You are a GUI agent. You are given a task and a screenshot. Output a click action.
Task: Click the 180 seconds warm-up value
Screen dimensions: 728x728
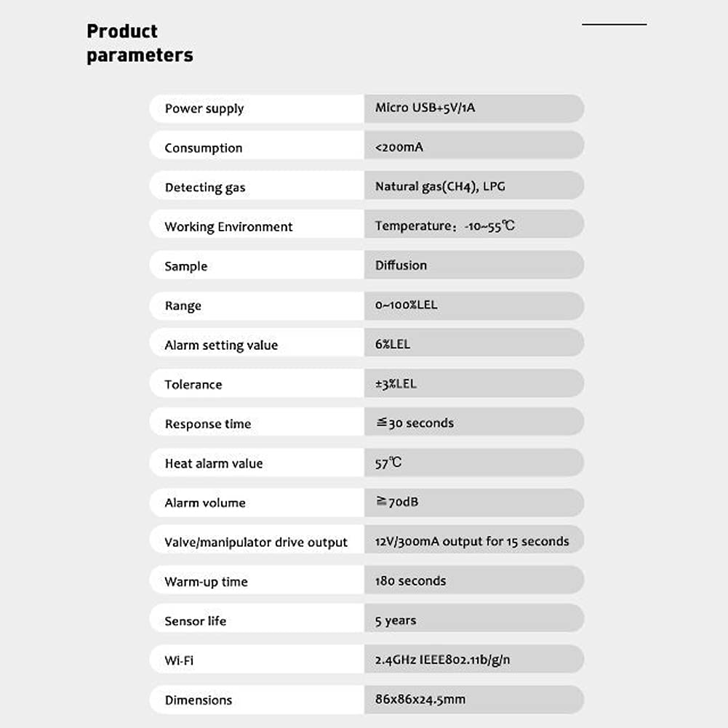pos(411,580)
